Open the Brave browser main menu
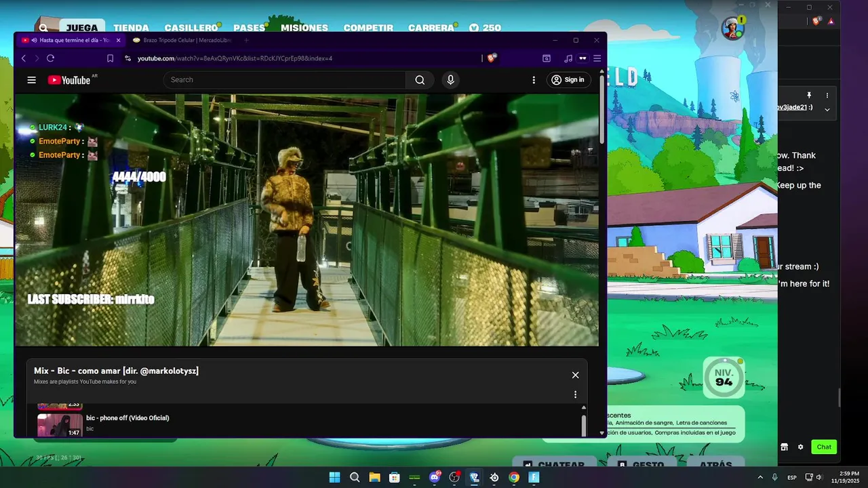This screenshot has height=488, width=868. pos(597,58)
